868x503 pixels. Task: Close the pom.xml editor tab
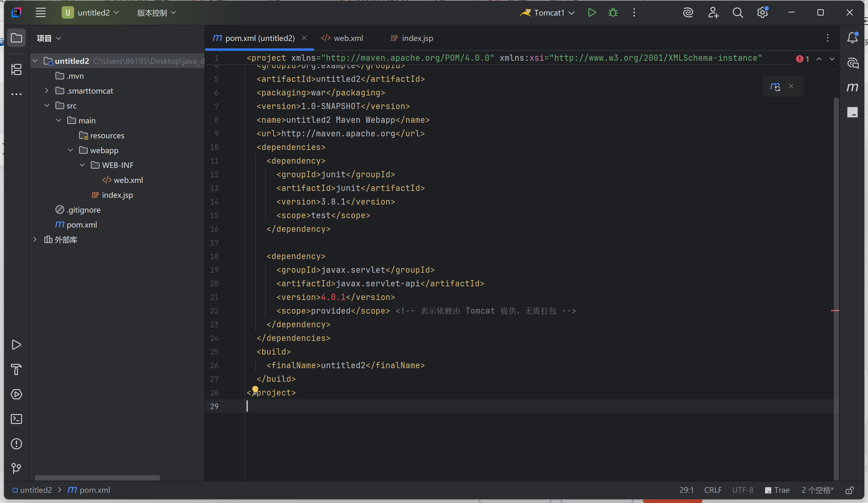304,38
